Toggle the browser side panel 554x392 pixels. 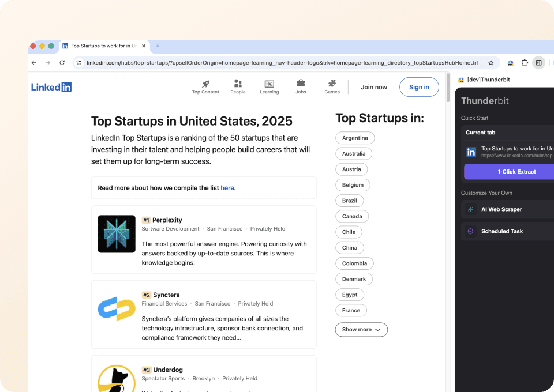click(538, 63)
